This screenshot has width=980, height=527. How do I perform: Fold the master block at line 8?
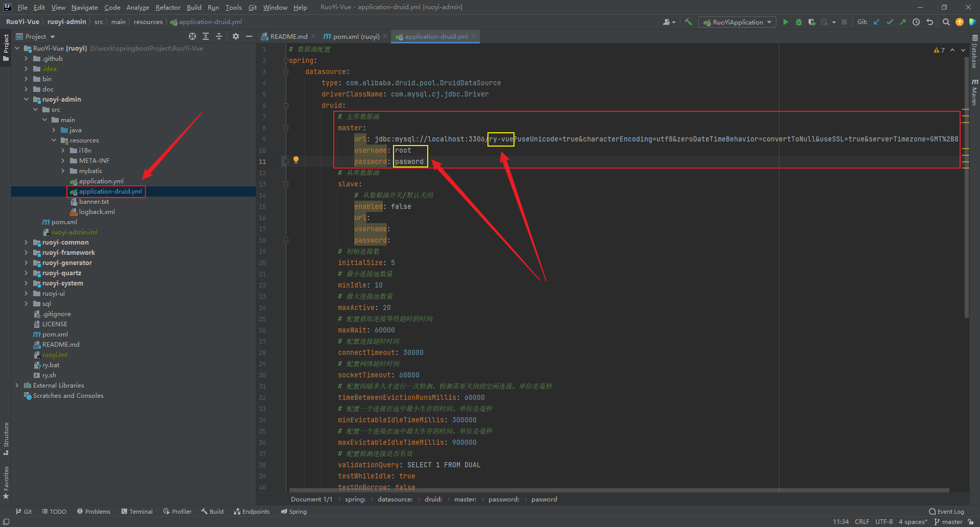pos(286,128)
